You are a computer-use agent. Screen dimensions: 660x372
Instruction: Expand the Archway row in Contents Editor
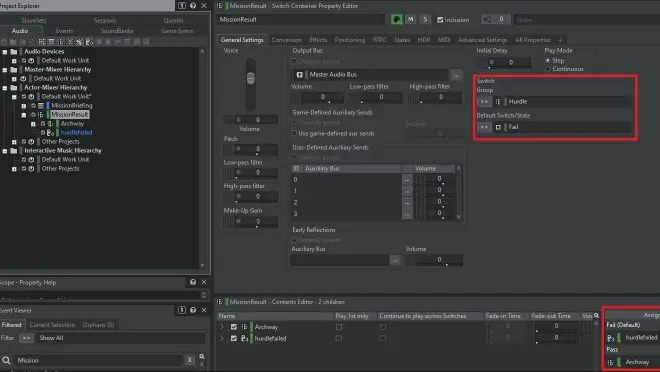click(222, 327)
